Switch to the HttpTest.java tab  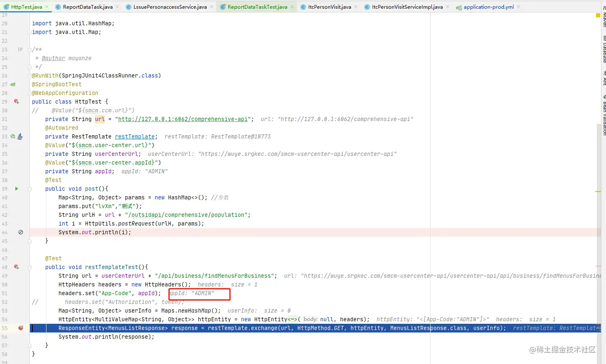pos(27,7)
